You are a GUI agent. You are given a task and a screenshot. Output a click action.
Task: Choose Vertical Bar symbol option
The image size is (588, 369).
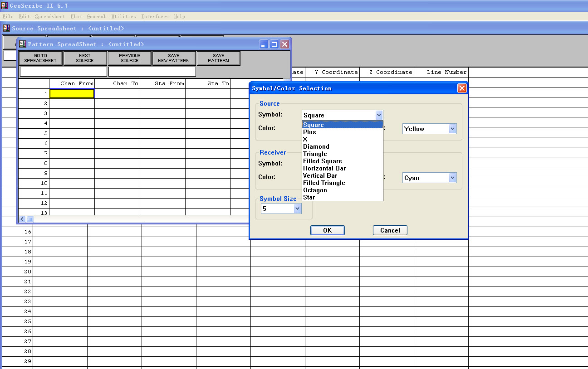[x=343, y=175]
